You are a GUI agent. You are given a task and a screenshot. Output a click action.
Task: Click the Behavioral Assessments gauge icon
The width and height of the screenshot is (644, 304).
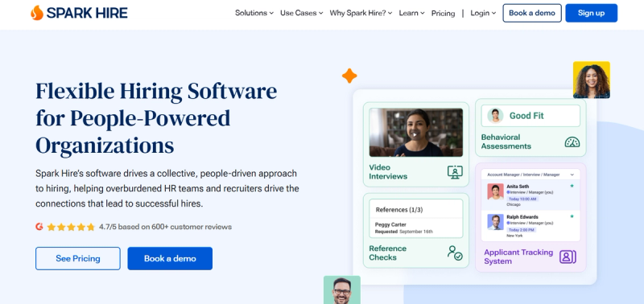coord(572,142)
